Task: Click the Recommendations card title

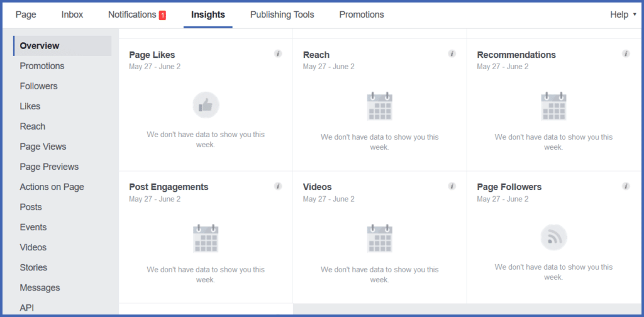Action: pyautogui.click(x=516, y=55)
